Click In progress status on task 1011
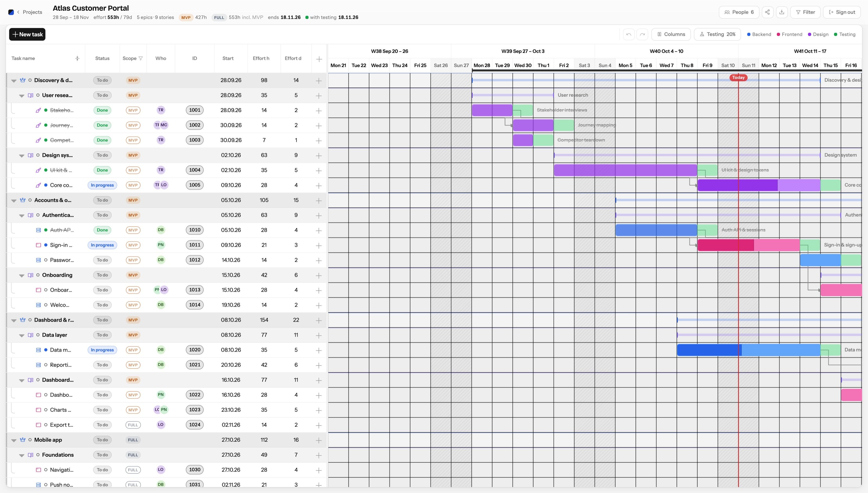 (x=102, y=245)
